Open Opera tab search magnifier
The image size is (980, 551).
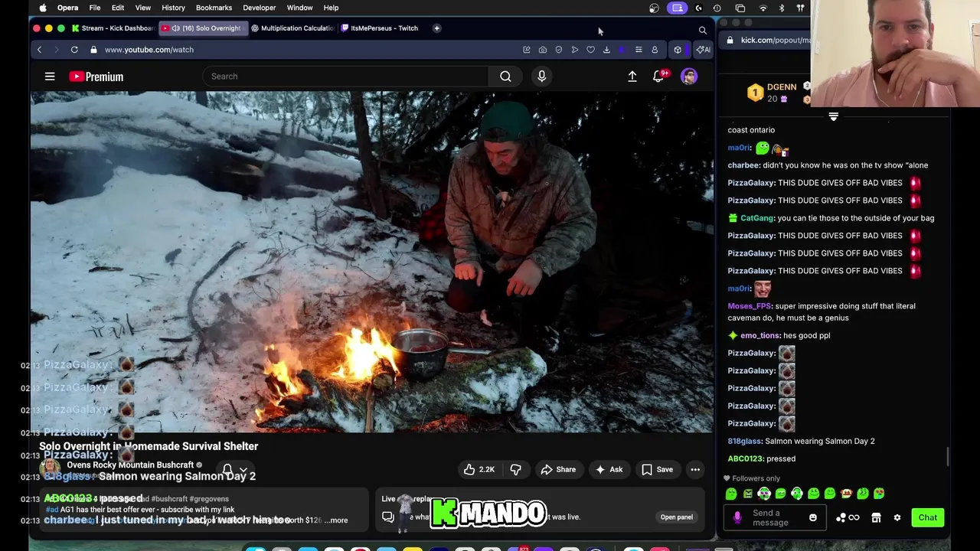702,30
